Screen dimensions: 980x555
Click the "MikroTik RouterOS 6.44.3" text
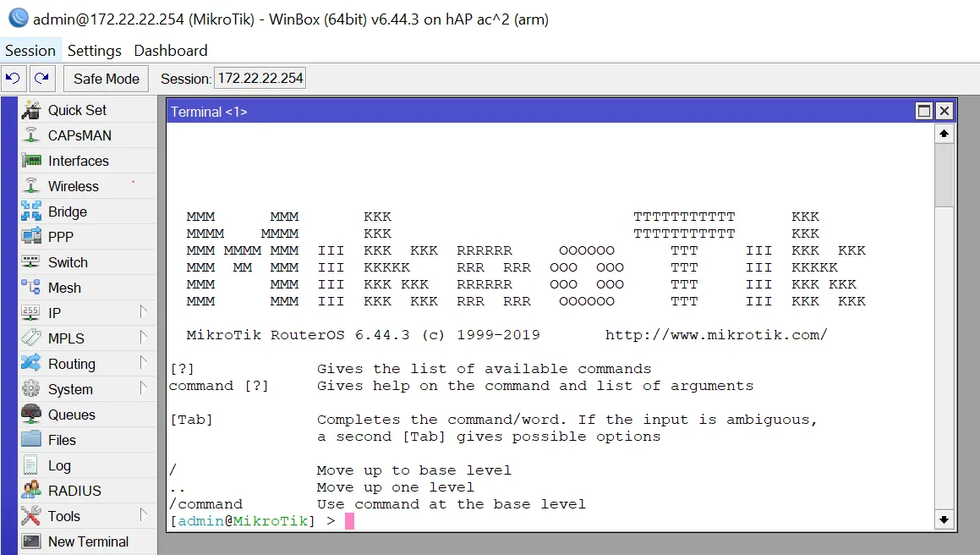pyautogui.click(x=298, y=335)
